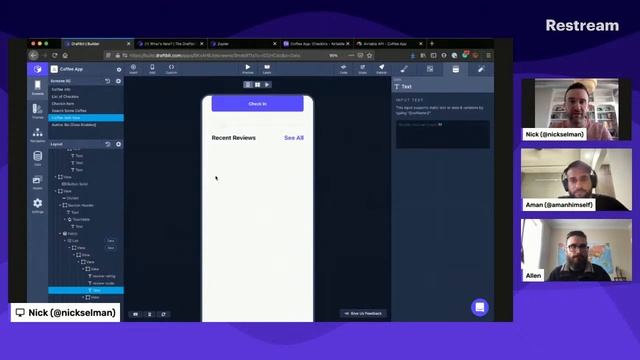Open the browser hamburger menu
Viewport: 640px width, 360px height.
488,56
